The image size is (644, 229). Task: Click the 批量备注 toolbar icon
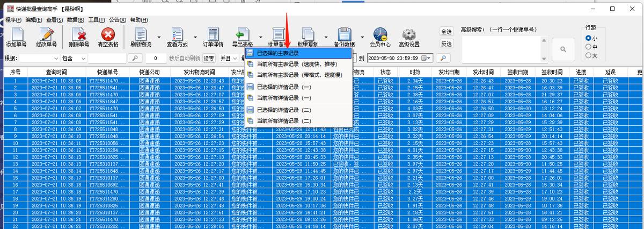(x=279, y=34)
